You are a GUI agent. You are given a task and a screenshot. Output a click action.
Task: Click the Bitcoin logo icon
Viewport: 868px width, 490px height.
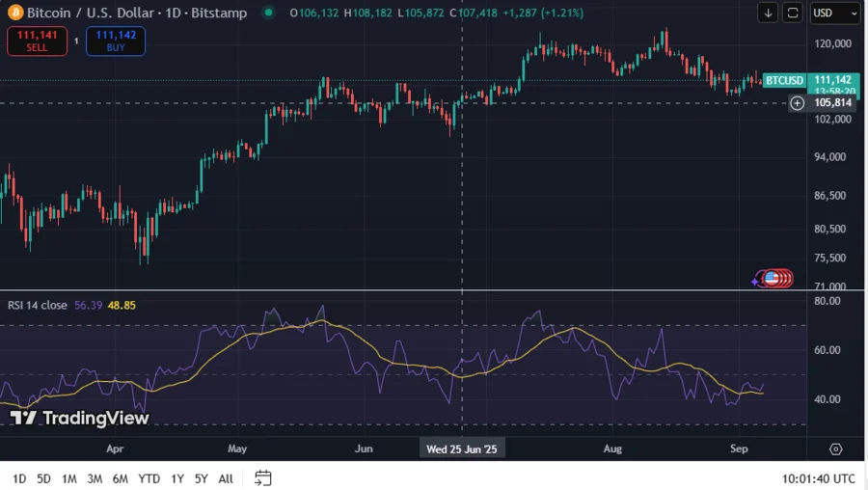(14, 13)
